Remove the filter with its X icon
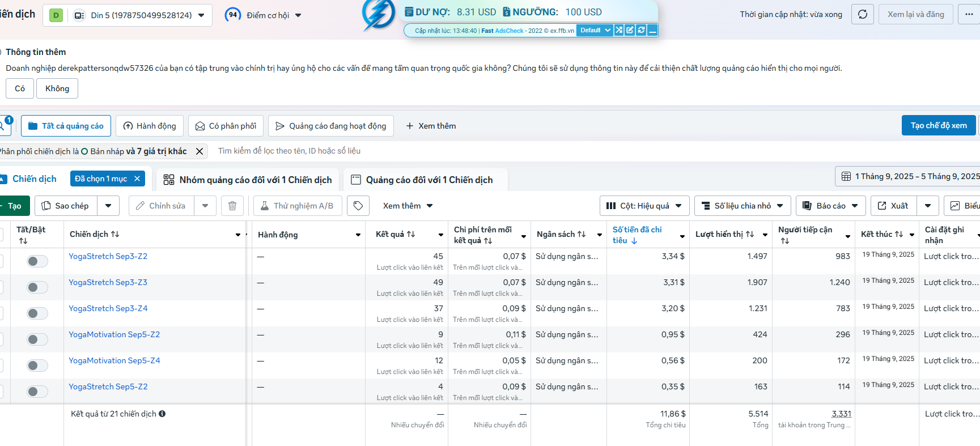 [200, 151]
